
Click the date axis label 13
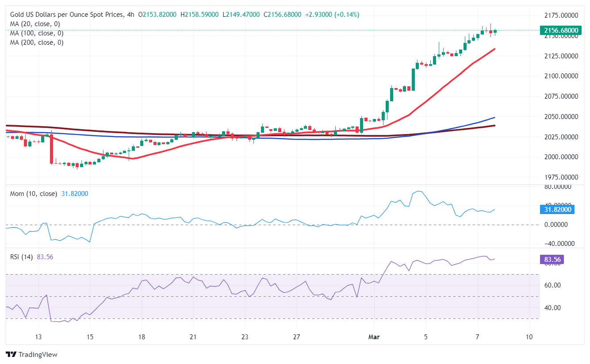click(39, 337)
